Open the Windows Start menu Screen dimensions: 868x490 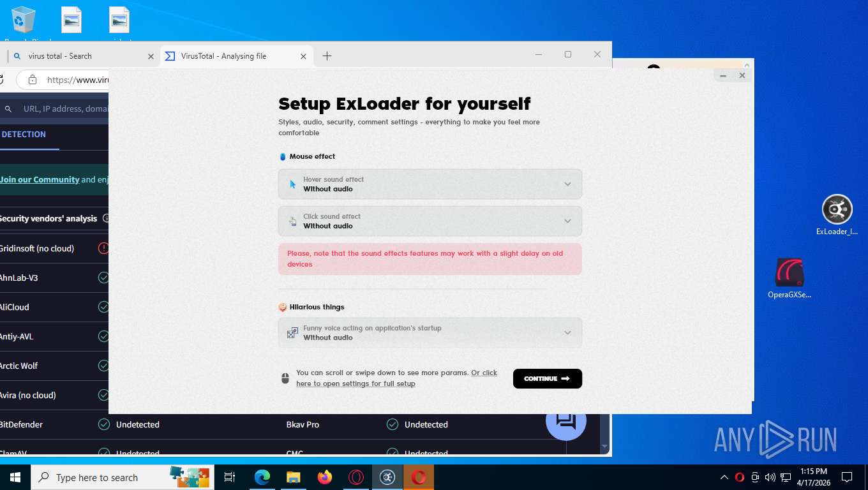(15, 477)
